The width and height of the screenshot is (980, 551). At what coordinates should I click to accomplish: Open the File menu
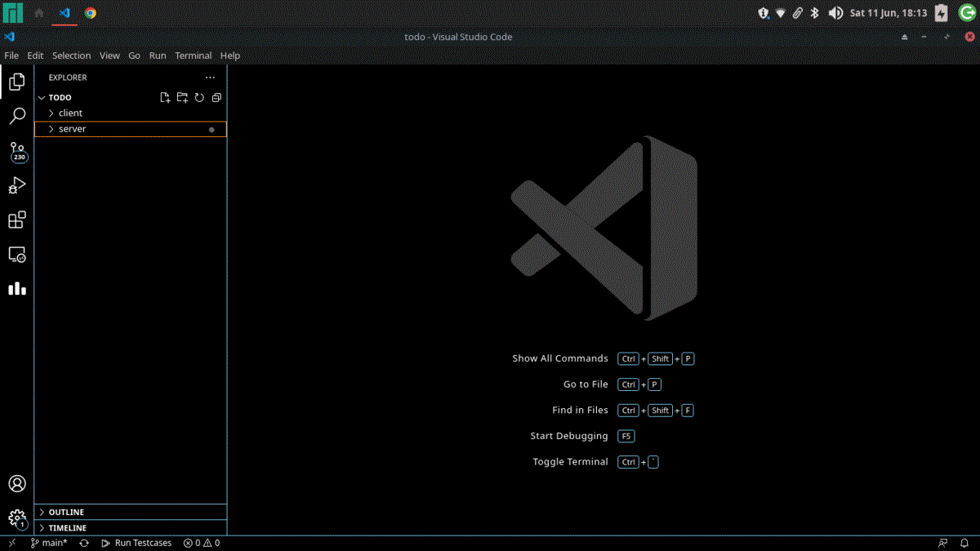pyautogui.click(x=11, y=56)
